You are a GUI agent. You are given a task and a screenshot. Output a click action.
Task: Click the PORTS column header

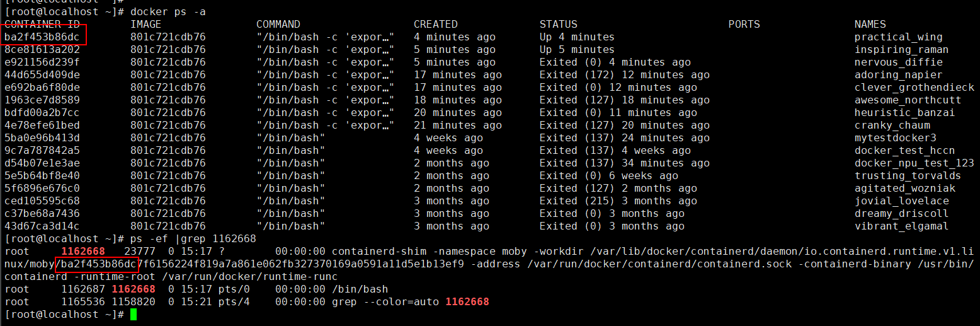tap(744, 25)
